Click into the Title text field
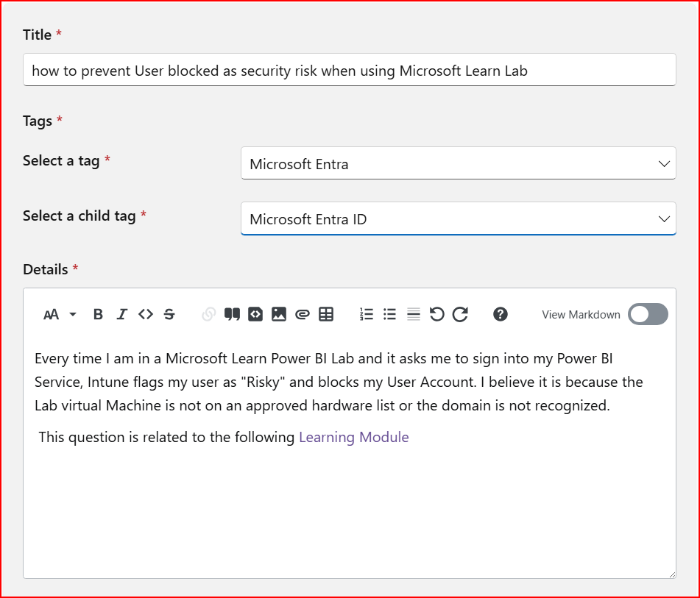This screenshot has height=598, width=700. (350, 70)
